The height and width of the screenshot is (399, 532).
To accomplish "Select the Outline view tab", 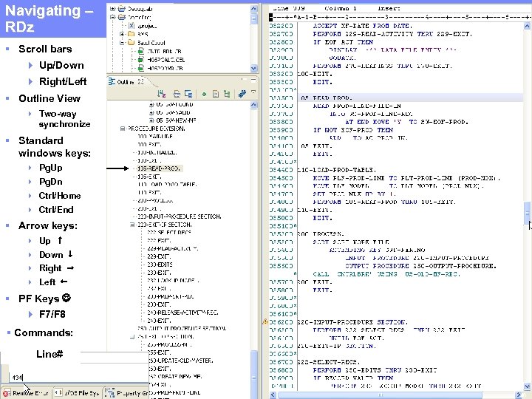I will pos(126,82).
